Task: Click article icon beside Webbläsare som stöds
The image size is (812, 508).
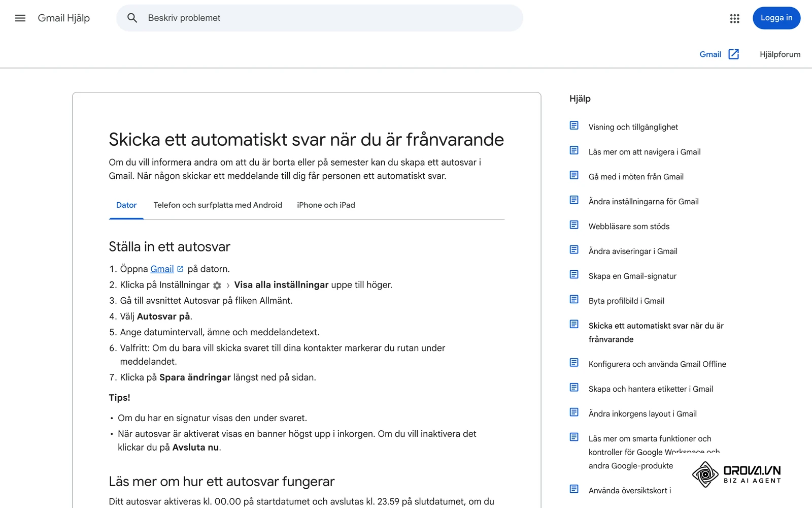Action: (x=574, y=225)
